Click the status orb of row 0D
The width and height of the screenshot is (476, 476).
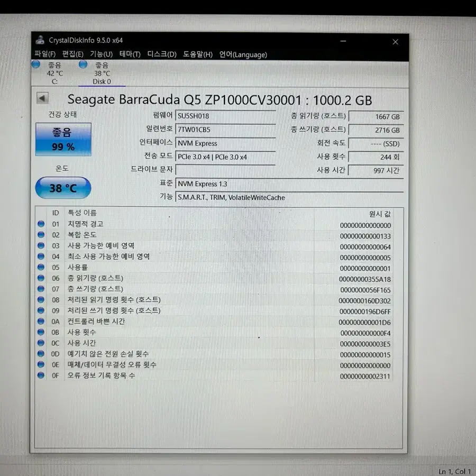click(41, 354)
